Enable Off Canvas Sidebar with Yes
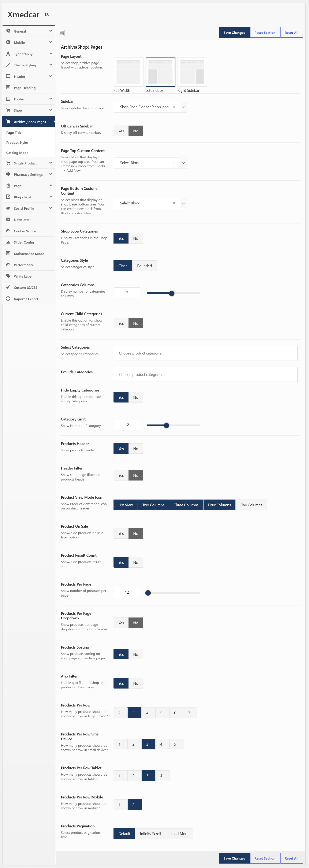Viewport: 309px width, 868px height. coord(121,131)
